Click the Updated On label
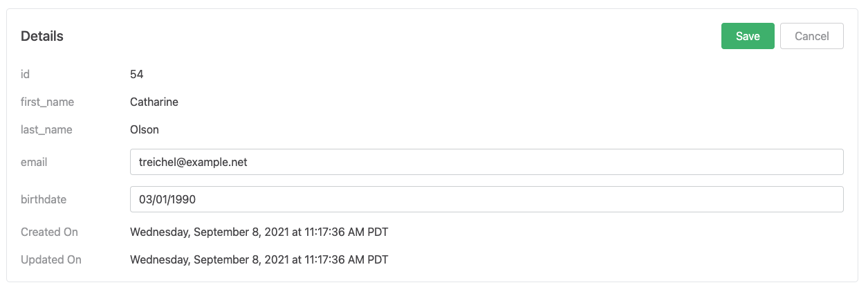Screen dimensions: 868x294 coord(51,259)
